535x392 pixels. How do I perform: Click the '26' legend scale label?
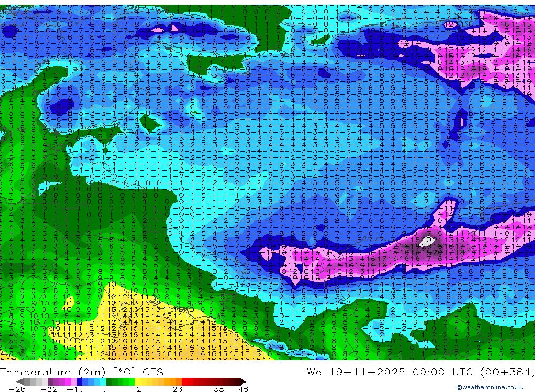coord(178,389)
